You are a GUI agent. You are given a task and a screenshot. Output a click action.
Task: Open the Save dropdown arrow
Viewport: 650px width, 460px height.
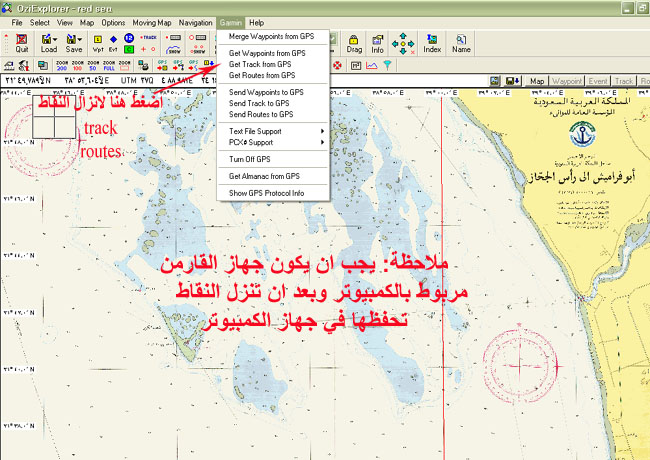coord(80,39)
